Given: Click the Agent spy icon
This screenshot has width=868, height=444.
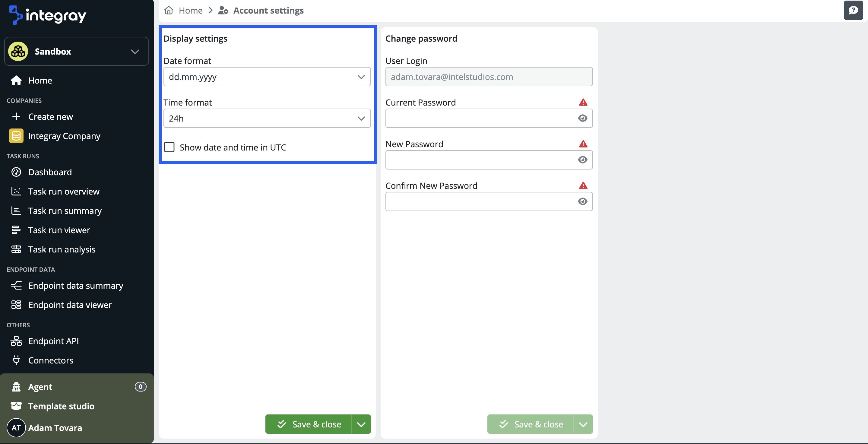Looking at the screenshot, I should tap(16, 387).
